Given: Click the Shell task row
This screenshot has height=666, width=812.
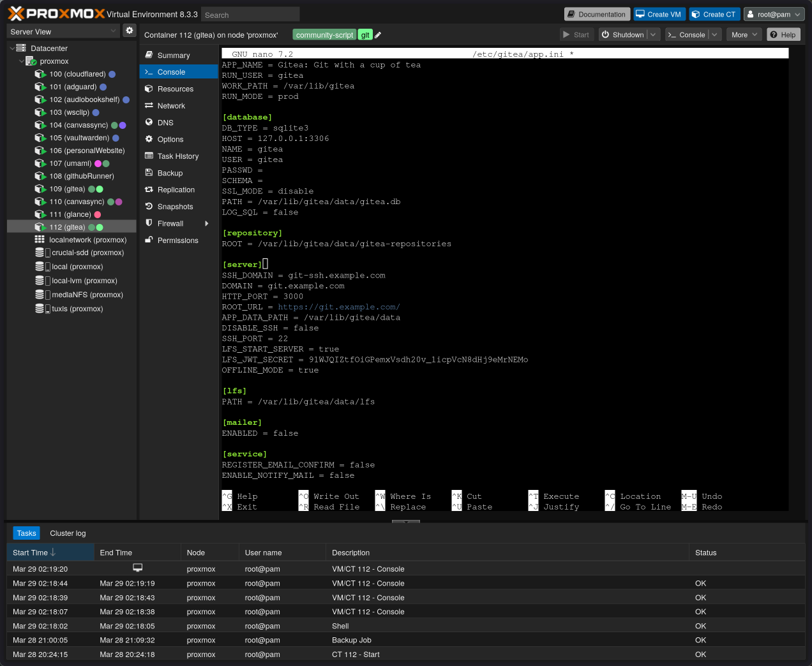Looking at the screenshot, I should click(x=406, y=626).
